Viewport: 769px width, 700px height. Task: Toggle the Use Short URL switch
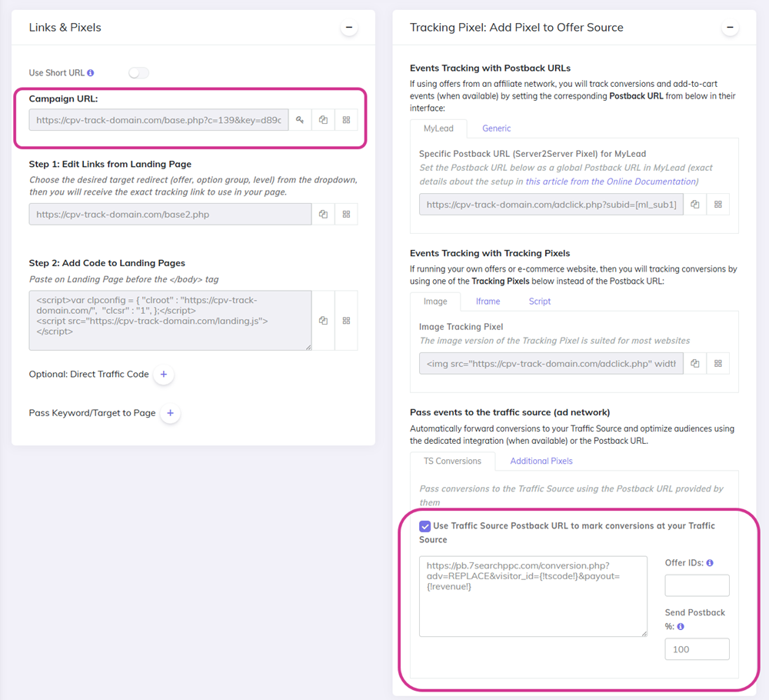click(138, 73)
